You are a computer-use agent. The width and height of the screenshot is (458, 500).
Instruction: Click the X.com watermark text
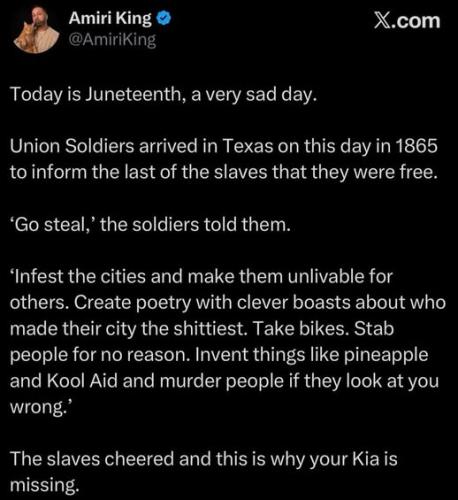407,21
